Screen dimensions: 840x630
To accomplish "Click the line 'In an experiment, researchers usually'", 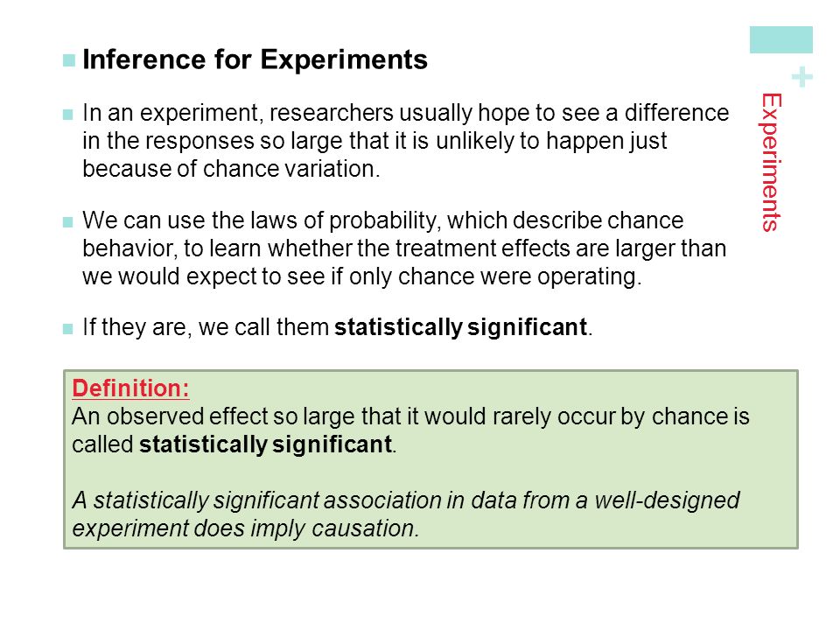I will click(405, 114).
